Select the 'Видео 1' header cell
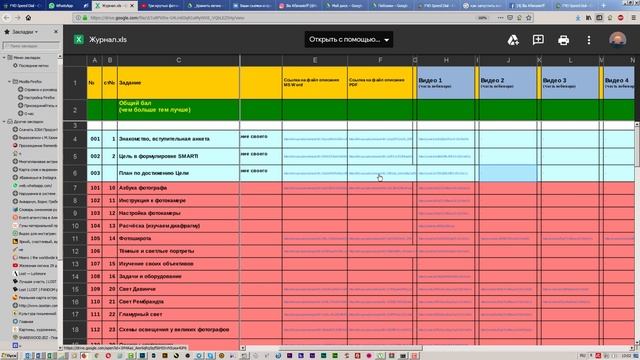 pyautogui.click(x=446, y=82)
